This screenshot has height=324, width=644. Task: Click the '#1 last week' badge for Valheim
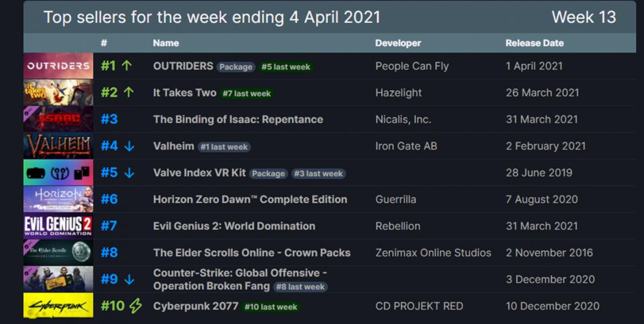[224, 147]
